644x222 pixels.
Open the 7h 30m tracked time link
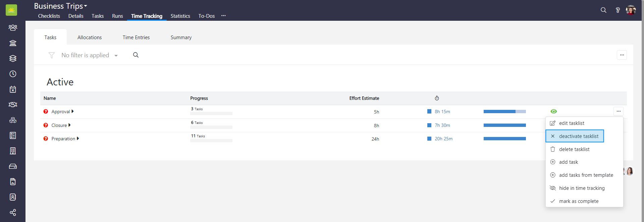point(442,125)
